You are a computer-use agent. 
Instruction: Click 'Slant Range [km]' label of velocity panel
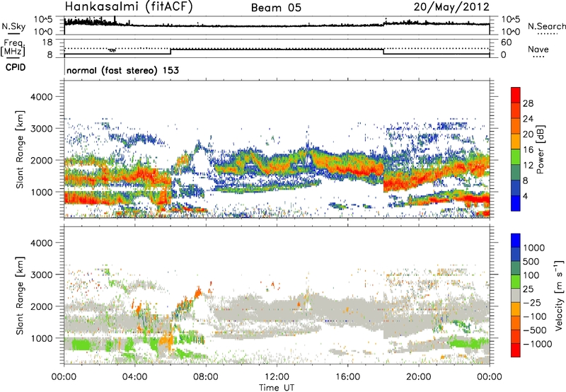[20, 295]
